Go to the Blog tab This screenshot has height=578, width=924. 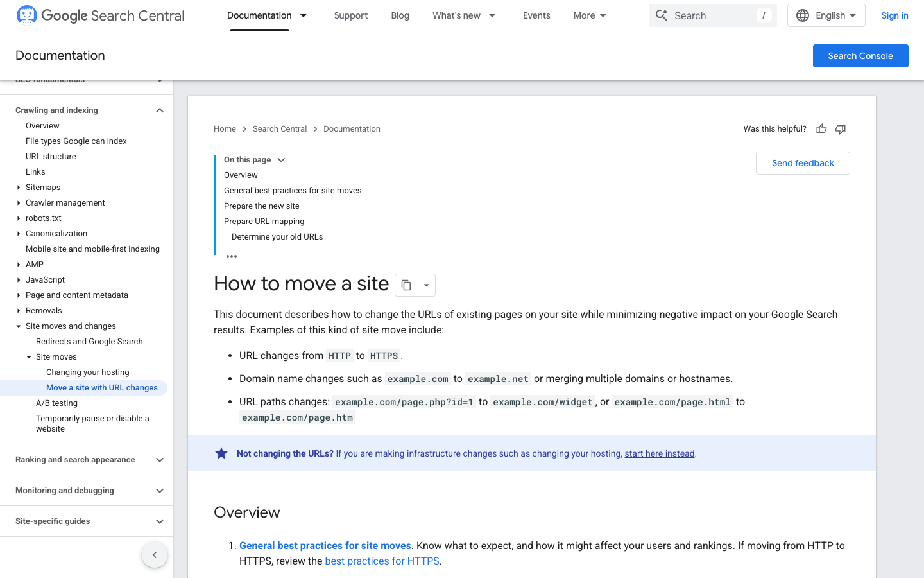point(400,15)
